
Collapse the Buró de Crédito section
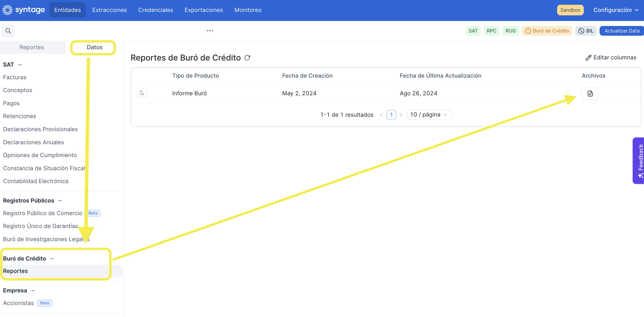click(52, 259)
